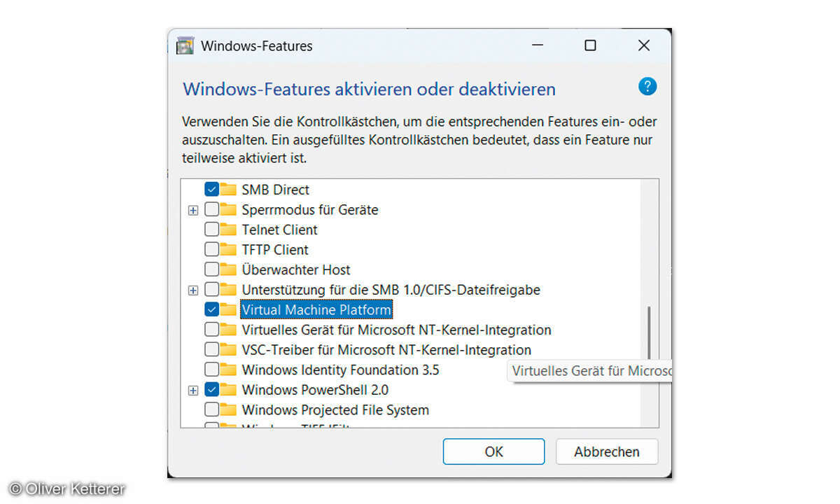Viewport: 840px width, 504px height.
Task: Select VSC-Treiber für Microsoft NT-Kernel-Integration label
Action: coord(386,350)
